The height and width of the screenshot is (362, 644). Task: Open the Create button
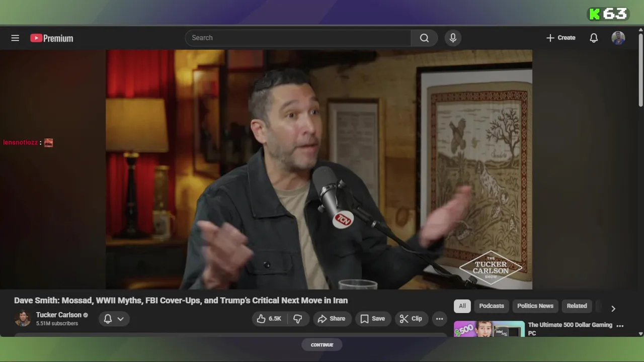pyautogui.click(x=560, y=38)
